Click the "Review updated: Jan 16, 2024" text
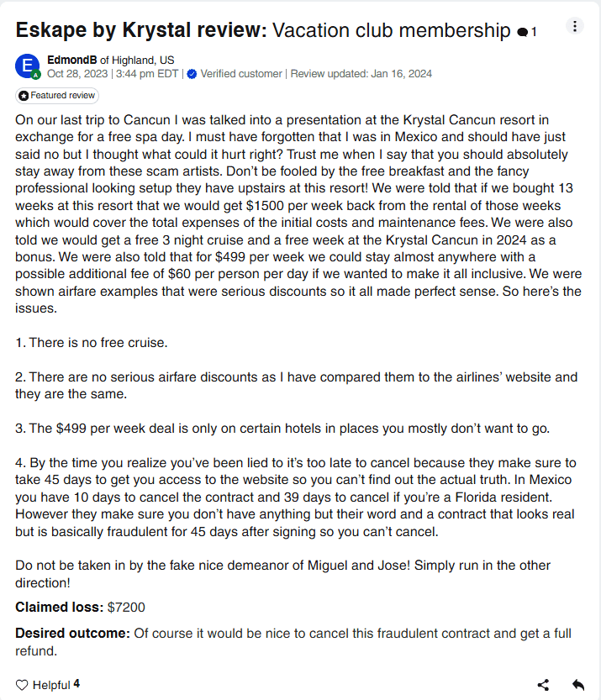 (361, 74)
